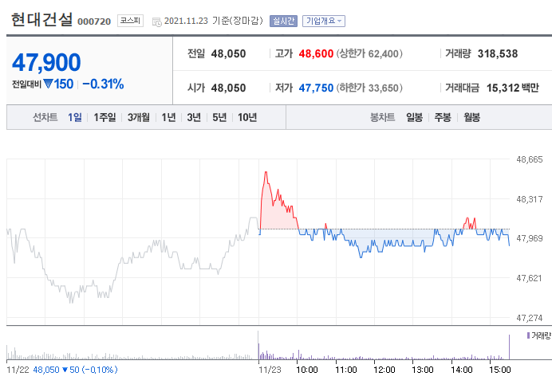Click the 코스피 market badge

[x=130, y=21]
